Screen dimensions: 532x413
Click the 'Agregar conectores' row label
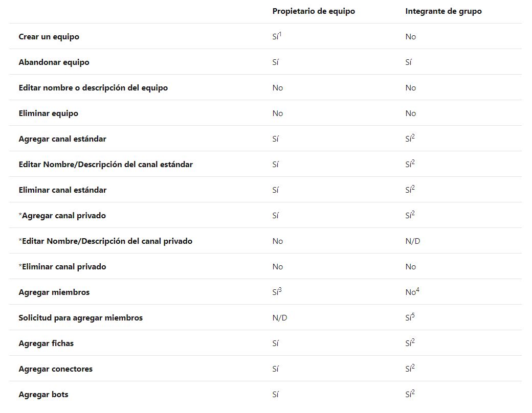tap(56, 369)
